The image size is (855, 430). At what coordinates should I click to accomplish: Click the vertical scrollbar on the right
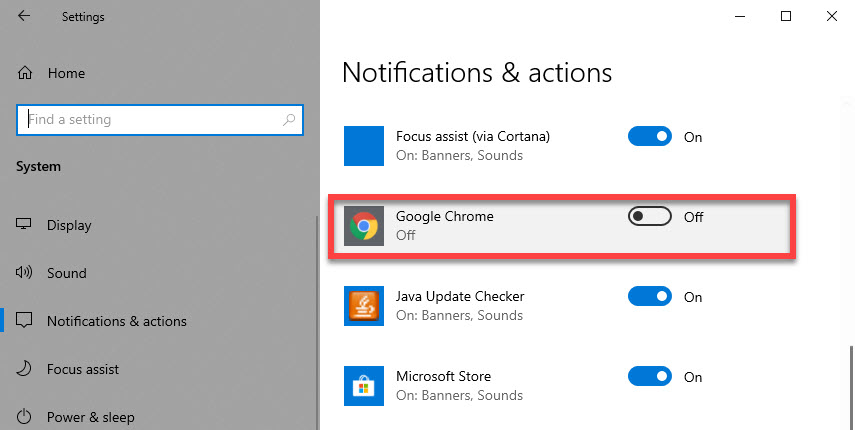[x=851, y=381]
